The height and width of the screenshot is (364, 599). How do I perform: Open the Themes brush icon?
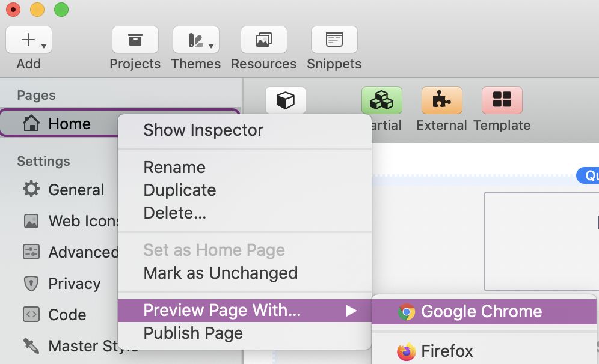(194, 40)
